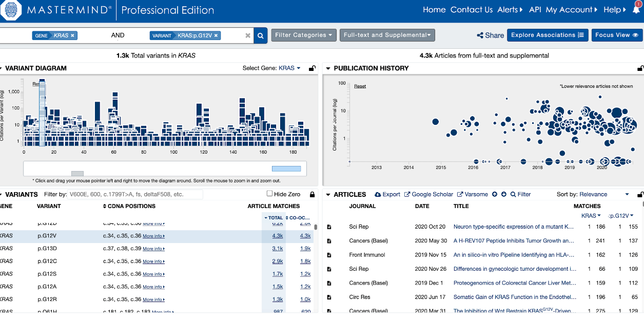Click the light blue overview range block
This screenshot has width=644, height=319.
click(x=286, y=168)
